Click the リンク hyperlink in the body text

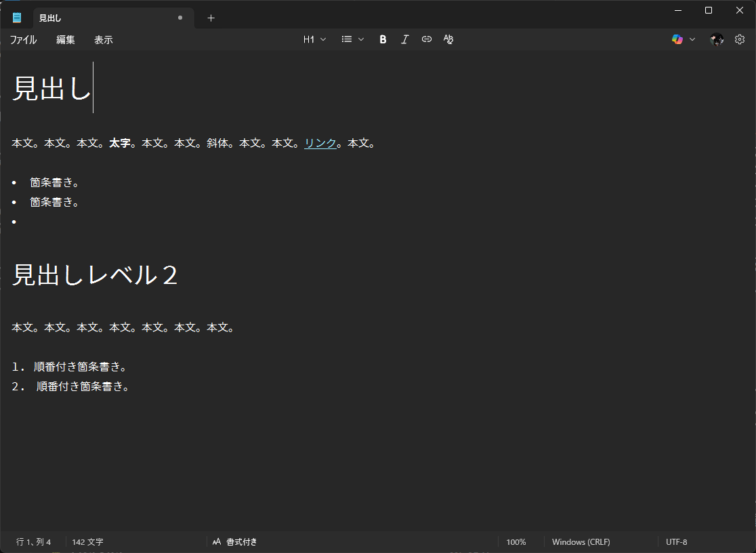pyautogui.click(x=320, y=143)
